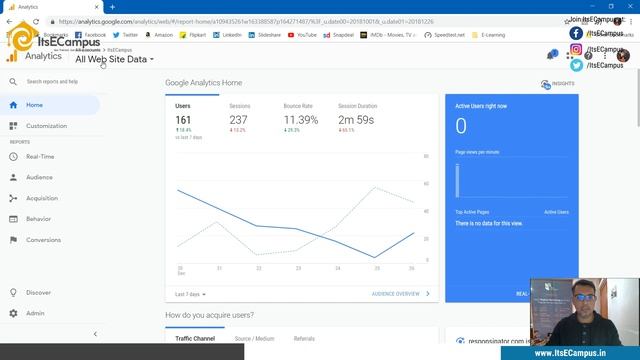Click 'How do you acquire users?' heading
640x360 pixels.
click(x=209, y=315)
